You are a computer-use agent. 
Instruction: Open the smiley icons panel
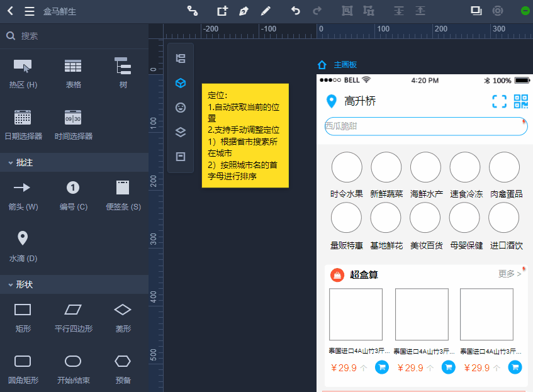(181, 108)
